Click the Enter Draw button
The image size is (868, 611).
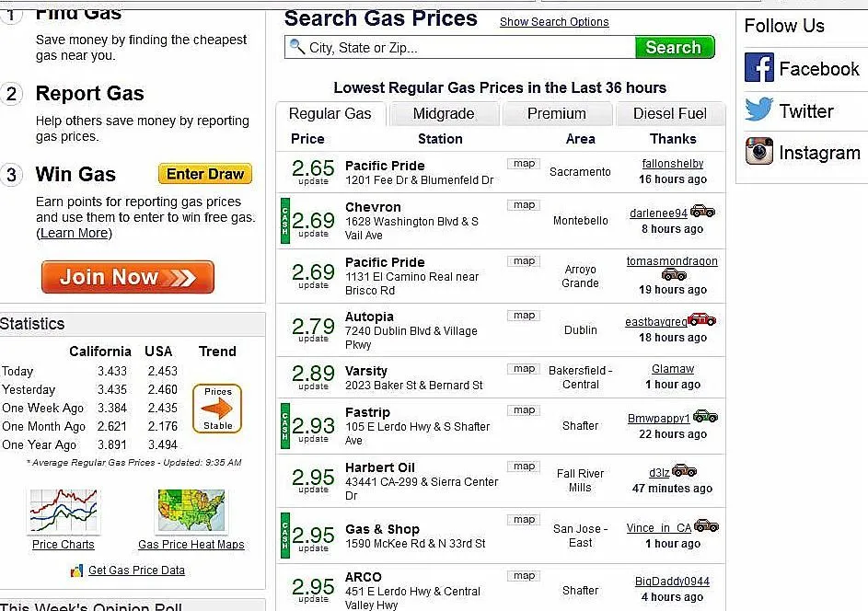coord(204,173)
